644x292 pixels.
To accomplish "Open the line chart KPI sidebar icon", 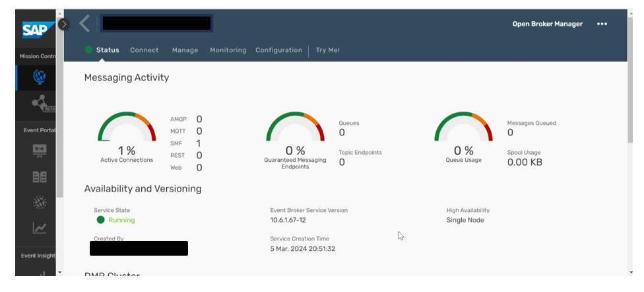I will tap(40, 227).
